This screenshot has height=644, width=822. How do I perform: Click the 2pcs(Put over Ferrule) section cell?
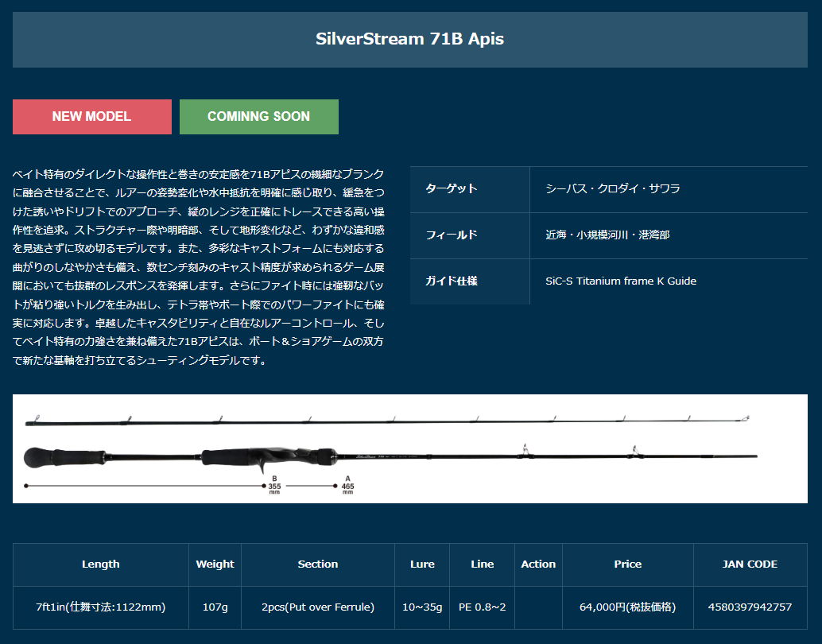coord(317,607)
